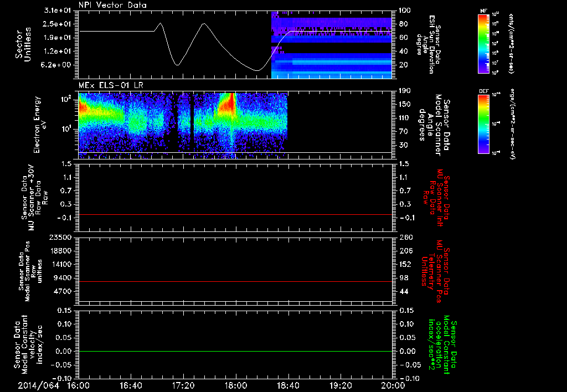Click the '190' scanner angle axis value

404,91
